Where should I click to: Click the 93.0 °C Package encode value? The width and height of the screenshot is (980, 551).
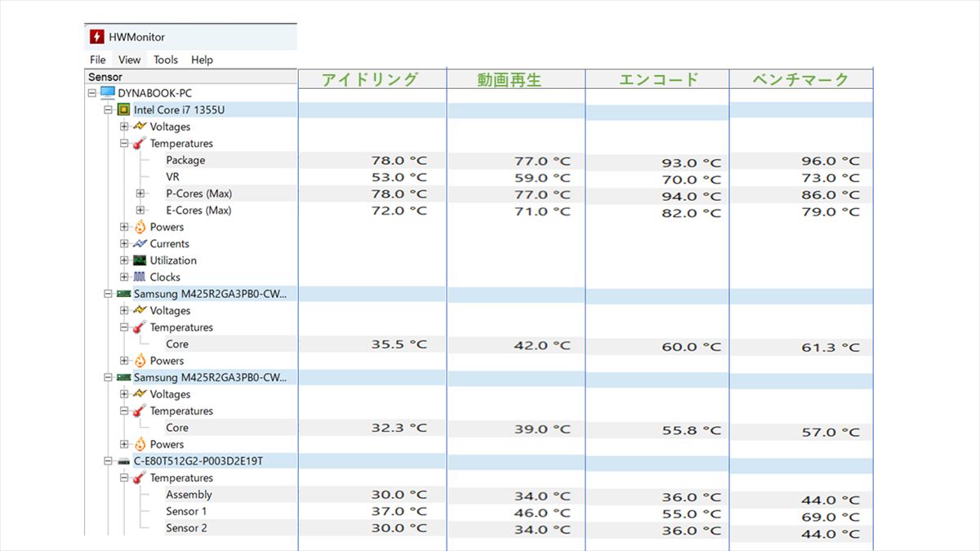tap(692, 163)
